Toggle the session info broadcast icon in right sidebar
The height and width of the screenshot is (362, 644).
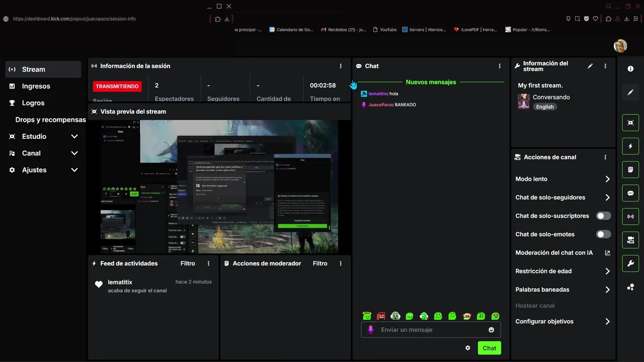point(630,217)
